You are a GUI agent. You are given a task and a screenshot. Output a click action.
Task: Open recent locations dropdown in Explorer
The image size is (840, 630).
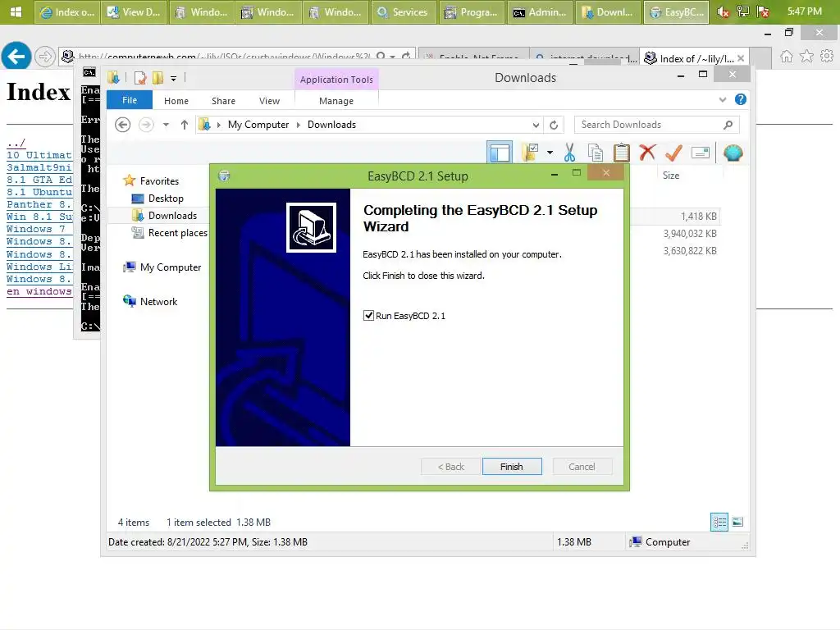[166, 125]
